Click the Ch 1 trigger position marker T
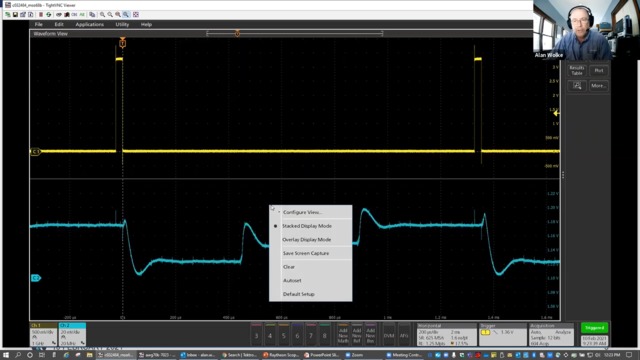 122,42
